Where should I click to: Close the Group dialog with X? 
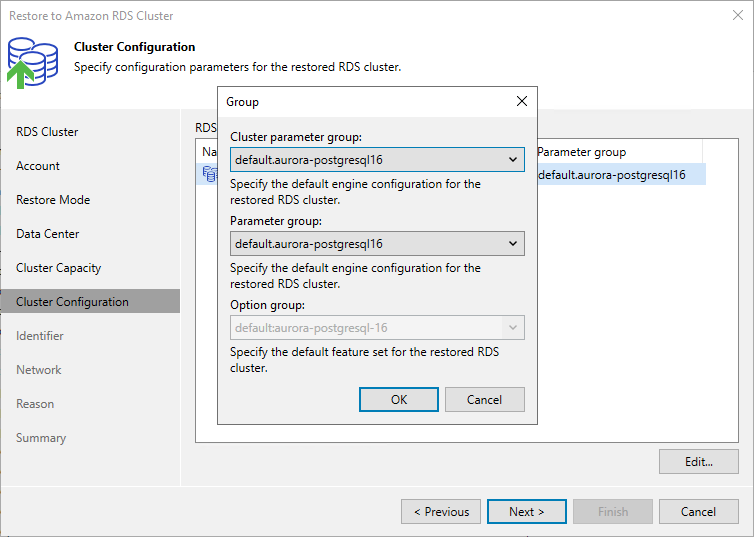[x=522, y=101]
